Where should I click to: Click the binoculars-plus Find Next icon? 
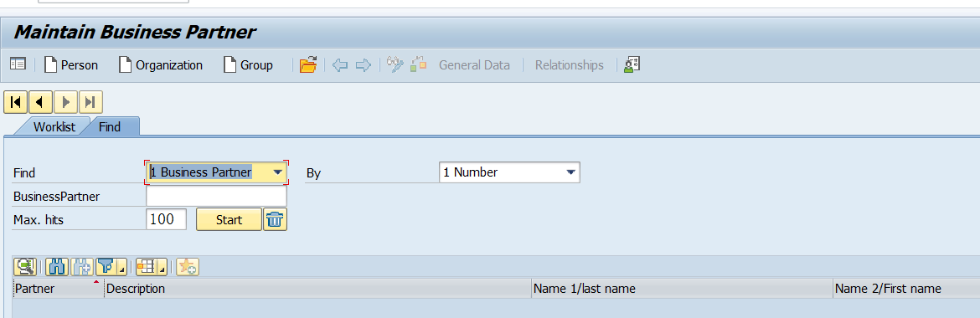82,267
